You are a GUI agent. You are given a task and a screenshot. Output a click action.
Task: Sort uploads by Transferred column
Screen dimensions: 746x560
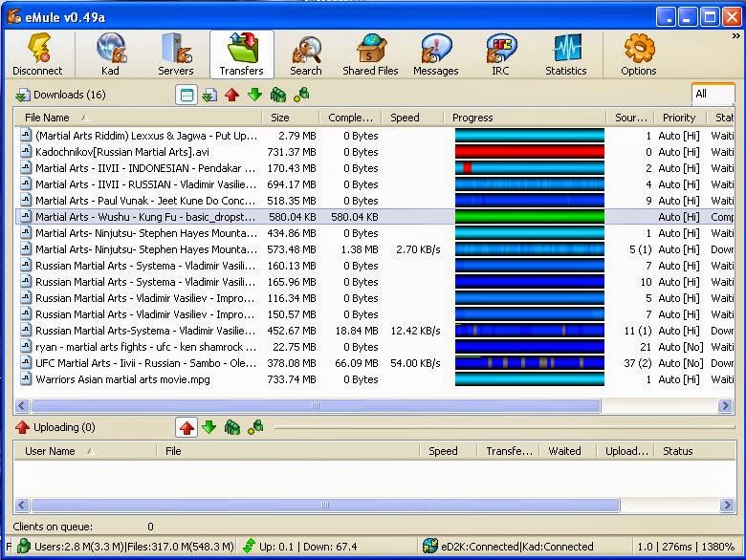pos(508,451)
